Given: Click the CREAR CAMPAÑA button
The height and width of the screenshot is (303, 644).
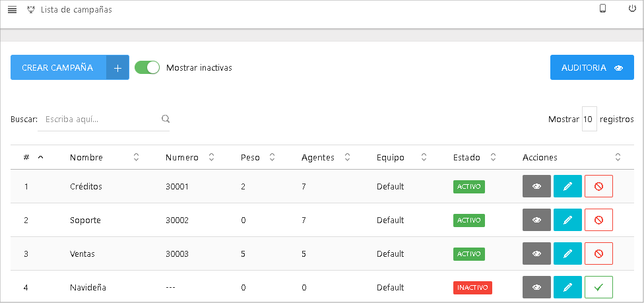Looking at the screenshot, I should pos(58,67).
